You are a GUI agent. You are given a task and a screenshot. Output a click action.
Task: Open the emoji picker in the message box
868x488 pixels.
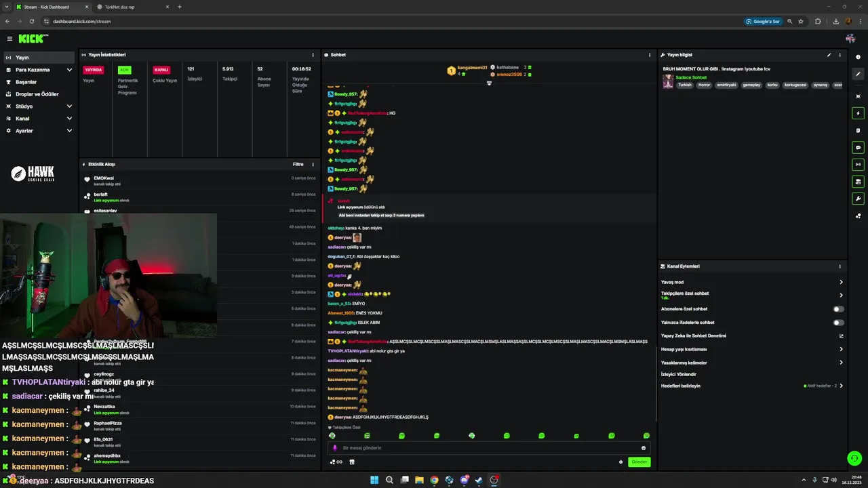[x=644, y=448]
